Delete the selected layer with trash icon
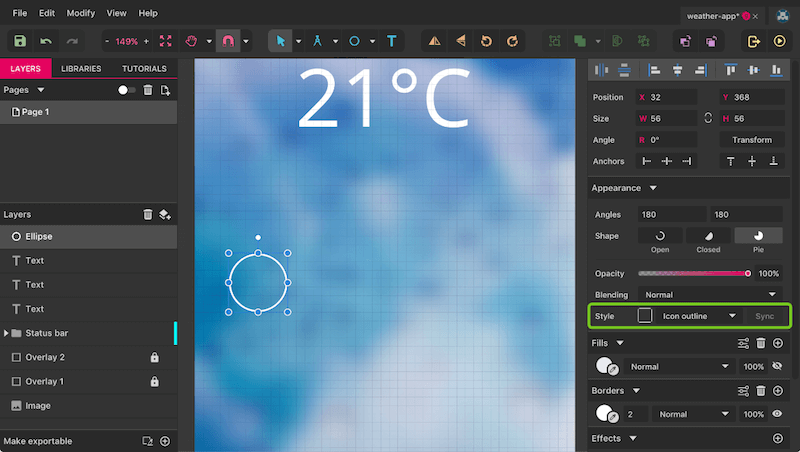The height and width of the screenshot is (452, 800). pos(148,214)
